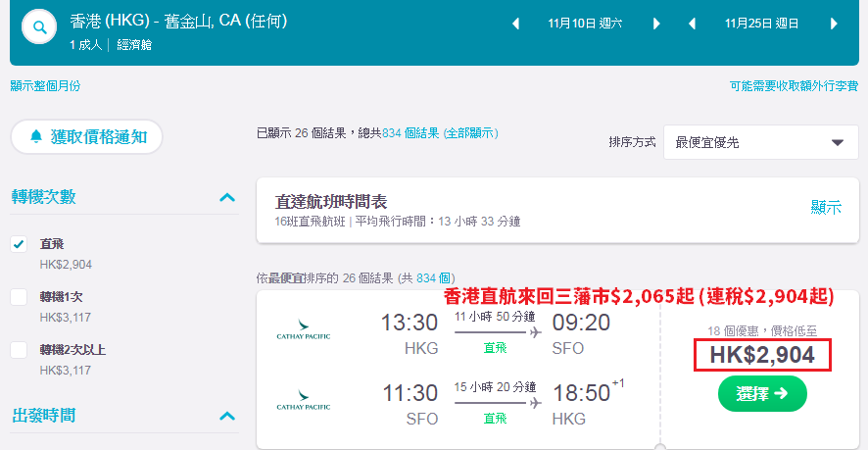The height and width of the screenshot is (450, 868).
Task: Open 可能需要收取額外行李費 link
Action: coord(794,86)
